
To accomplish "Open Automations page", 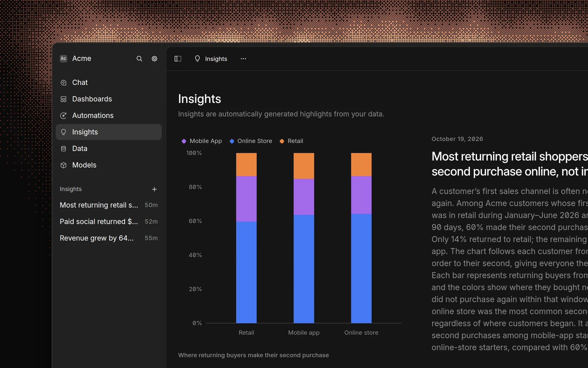I will pos(108,115).
